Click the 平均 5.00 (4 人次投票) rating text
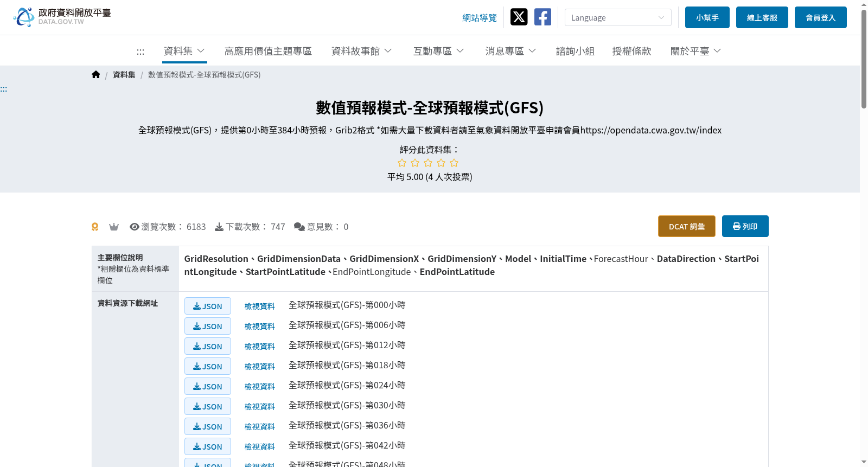The width and height of the screenshot is (868, 467). click(430, 177)
